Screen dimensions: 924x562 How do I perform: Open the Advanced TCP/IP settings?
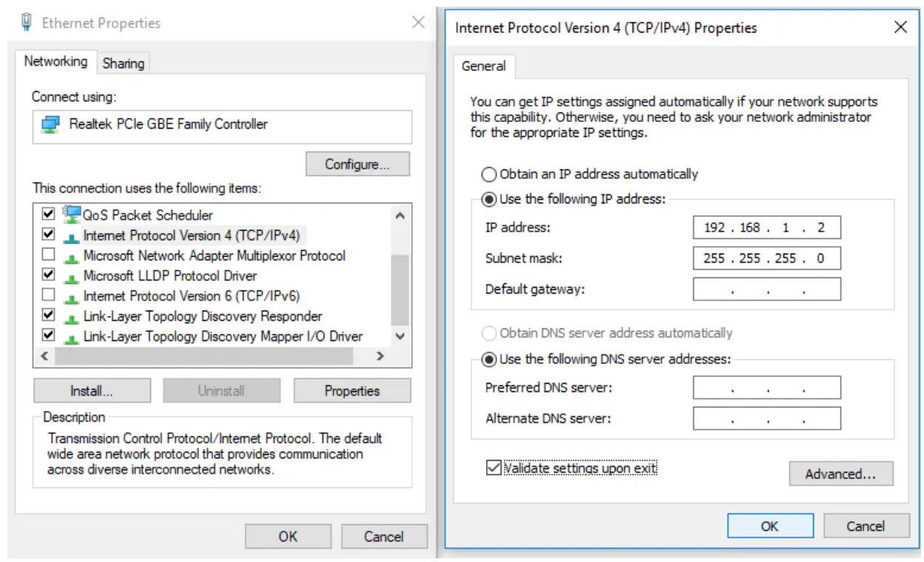[840, 474]
